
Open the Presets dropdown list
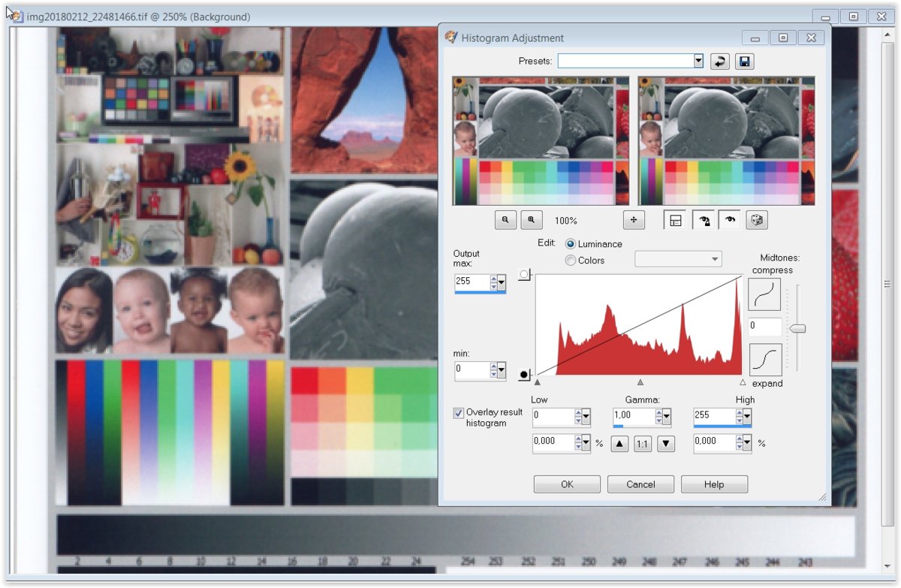click(x=698, y=62)
